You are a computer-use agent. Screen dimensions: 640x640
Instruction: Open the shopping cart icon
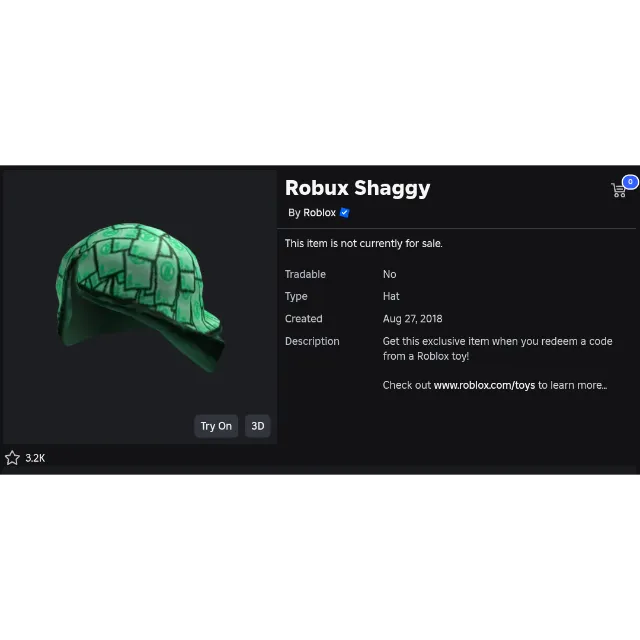tap(618, 190)
